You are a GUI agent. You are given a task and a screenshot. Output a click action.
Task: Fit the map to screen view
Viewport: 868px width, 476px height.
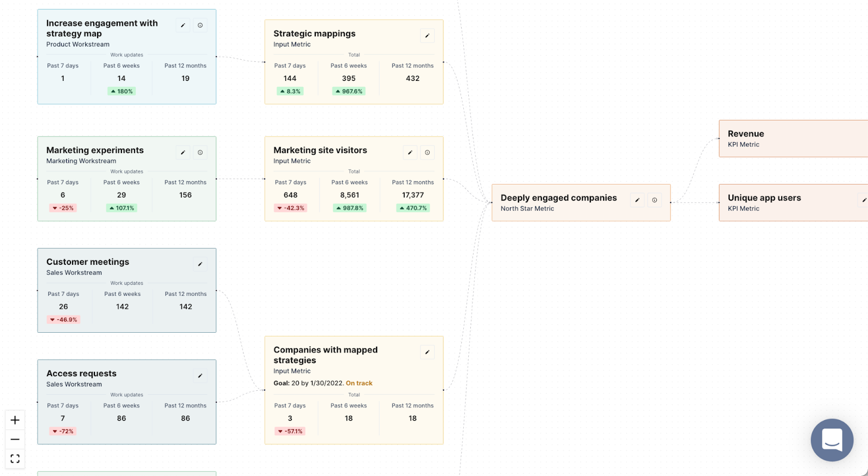click(x=15, y=459)
